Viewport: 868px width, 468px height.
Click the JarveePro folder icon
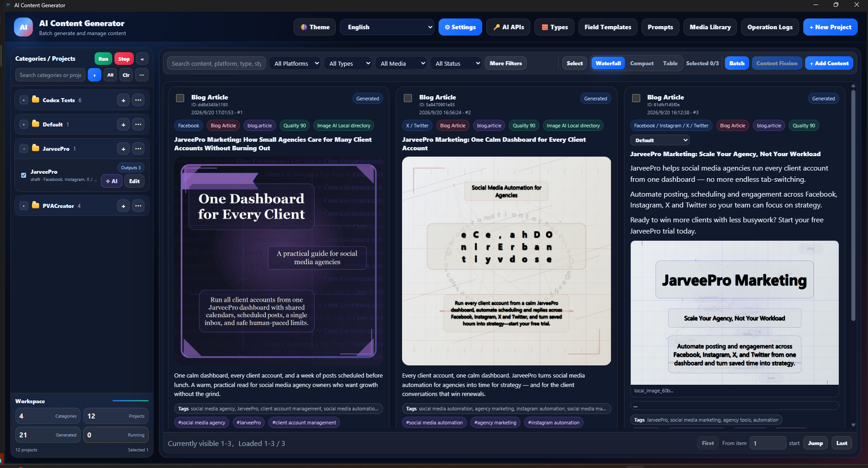click(x=36, y=148)
